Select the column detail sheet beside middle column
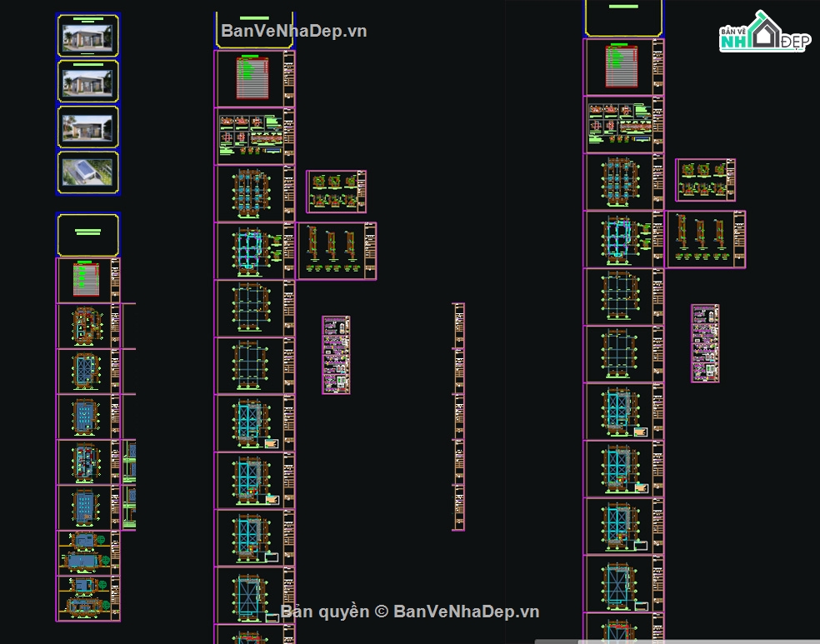The width and height of the screenshot is (820, 644). tap(337, 251)
